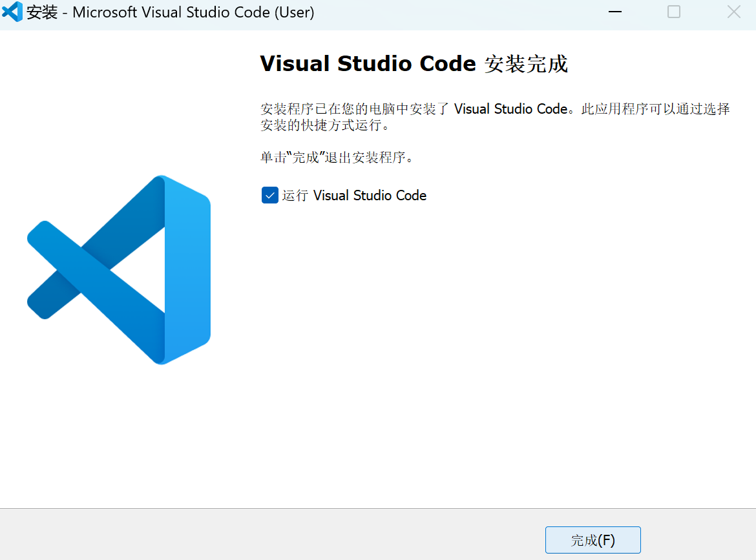Viewport: 756px width, 560px height.
Task: Click the text 单击“完成”退出安装程序。
Action: tap(337, 157)
